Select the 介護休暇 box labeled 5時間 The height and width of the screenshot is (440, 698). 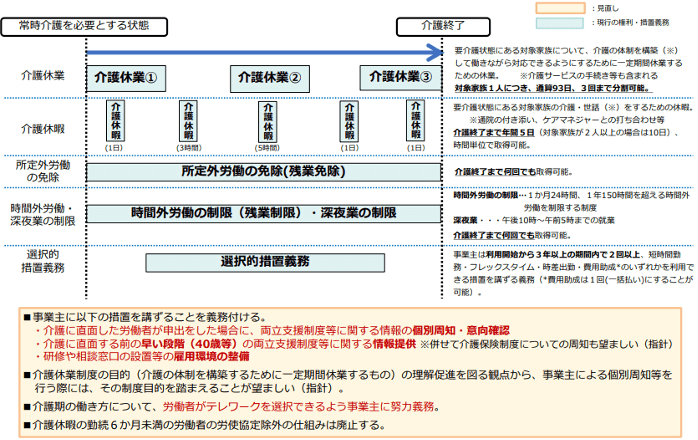point(266,123)
